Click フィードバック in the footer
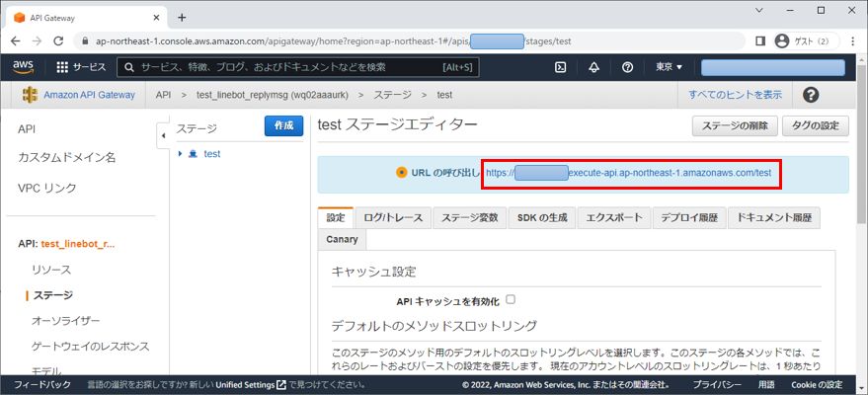This screenshot has width=868, height=395. [42, 384]
